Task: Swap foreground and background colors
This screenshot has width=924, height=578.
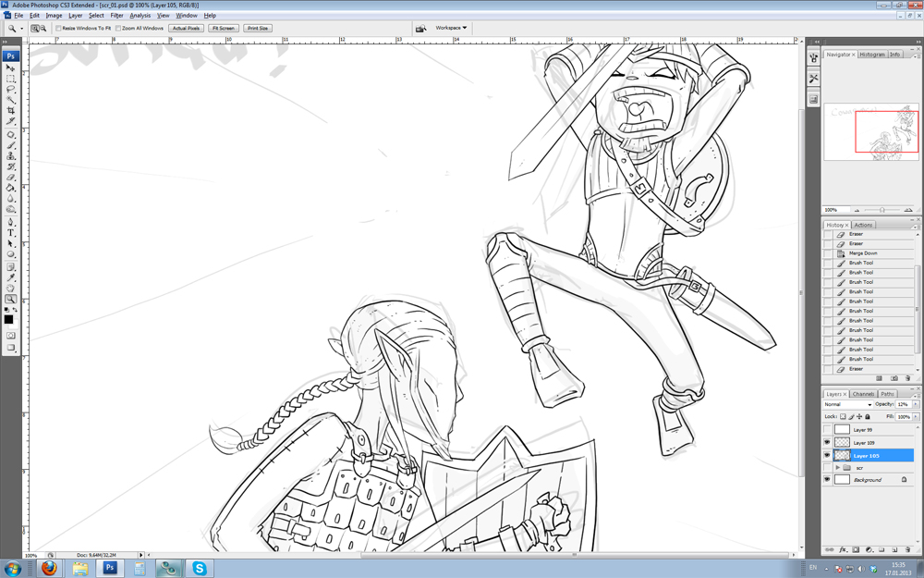Action: pos(15,310)
